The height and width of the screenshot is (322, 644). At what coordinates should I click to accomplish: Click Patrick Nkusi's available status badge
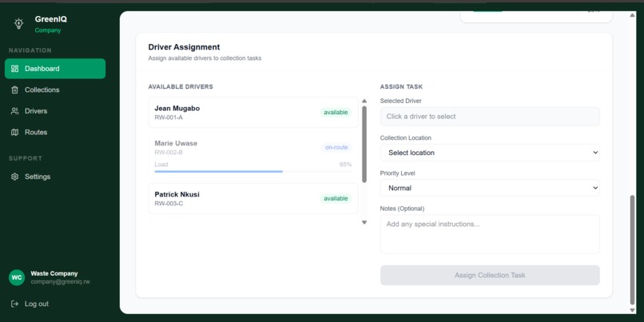tap(336, 198)
